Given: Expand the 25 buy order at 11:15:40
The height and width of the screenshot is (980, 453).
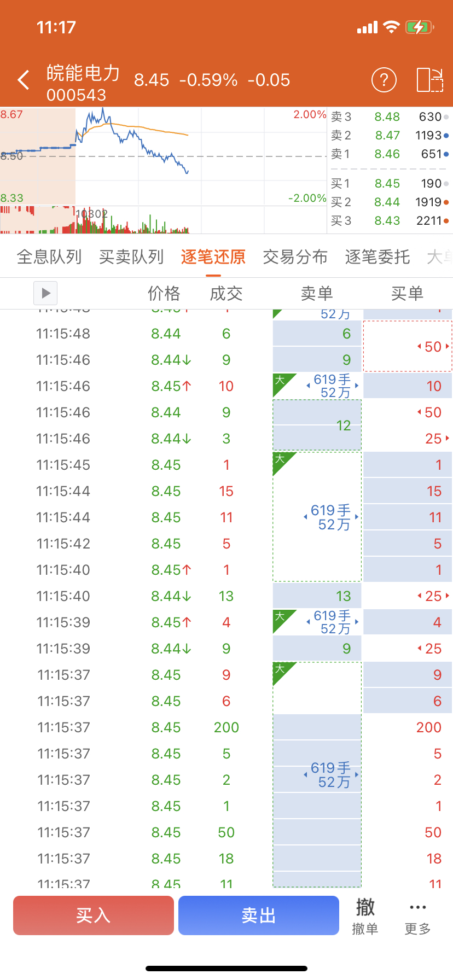Looking at the screenshot, I should pos(433,596).
